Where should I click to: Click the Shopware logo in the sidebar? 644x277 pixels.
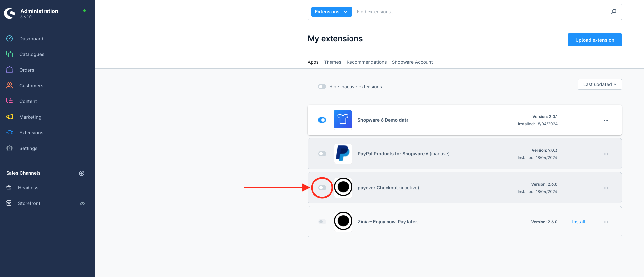coord(9,13)
